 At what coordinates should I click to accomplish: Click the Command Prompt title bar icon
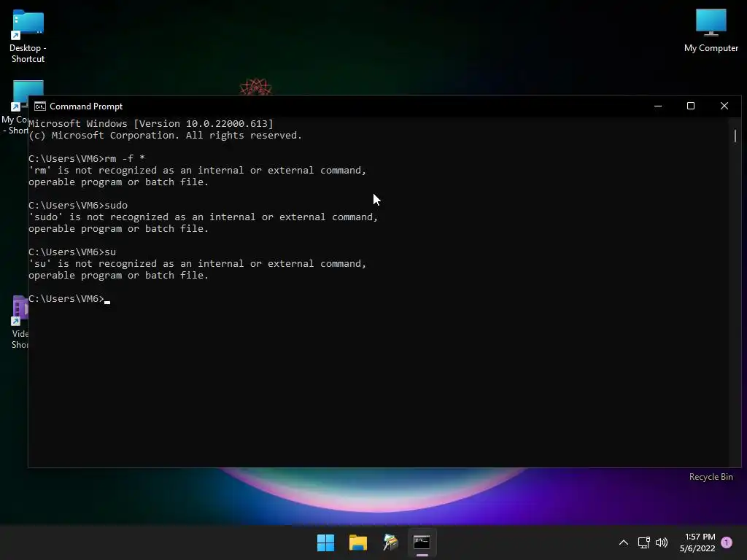[x=39, y=106]
